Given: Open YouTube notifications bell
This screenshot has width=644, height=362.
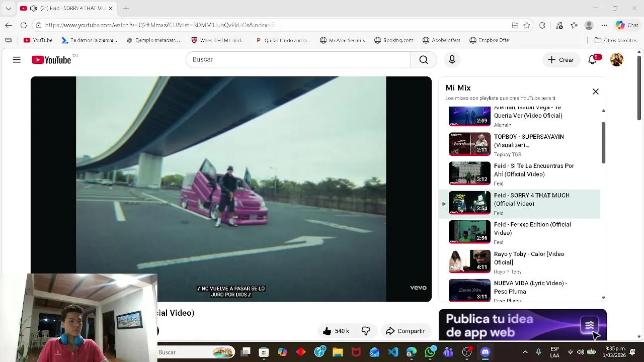Looking at the screenshot, I should pyautogui.click(x=593, y=60).
